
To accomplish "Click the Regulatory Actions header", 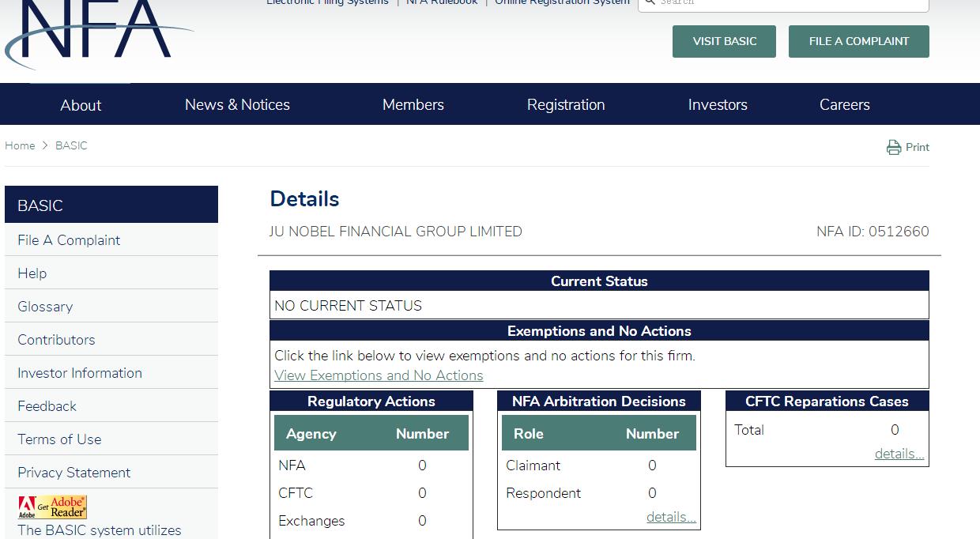I will coord(371,401).
